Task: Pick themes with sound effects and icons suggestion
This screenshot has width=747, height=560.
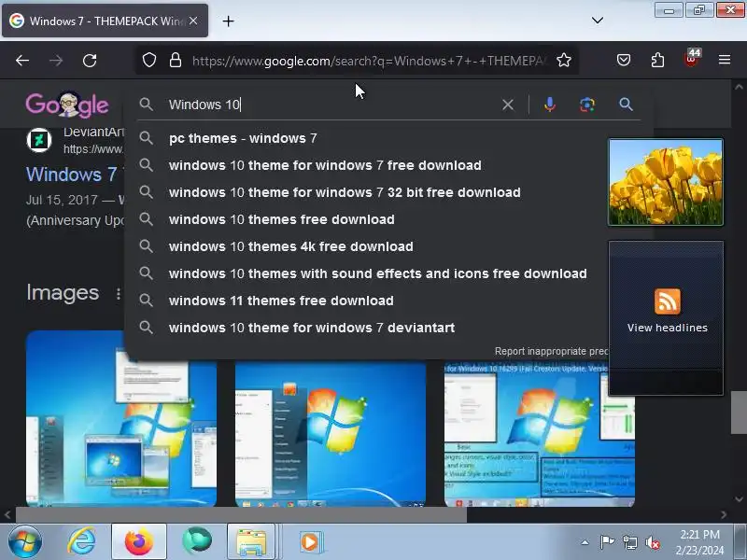Action: coord(378,273)
